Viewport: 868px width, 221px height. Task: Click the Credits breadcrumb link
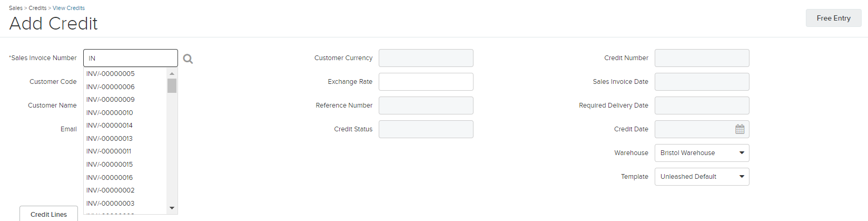tap(37, 8)
